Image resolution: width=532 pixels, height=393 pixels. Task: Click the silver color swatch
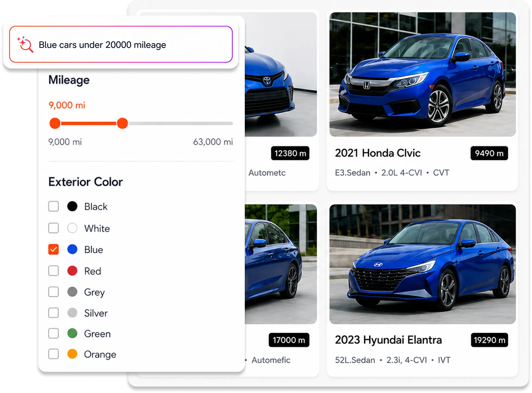[x=72, y=313]
